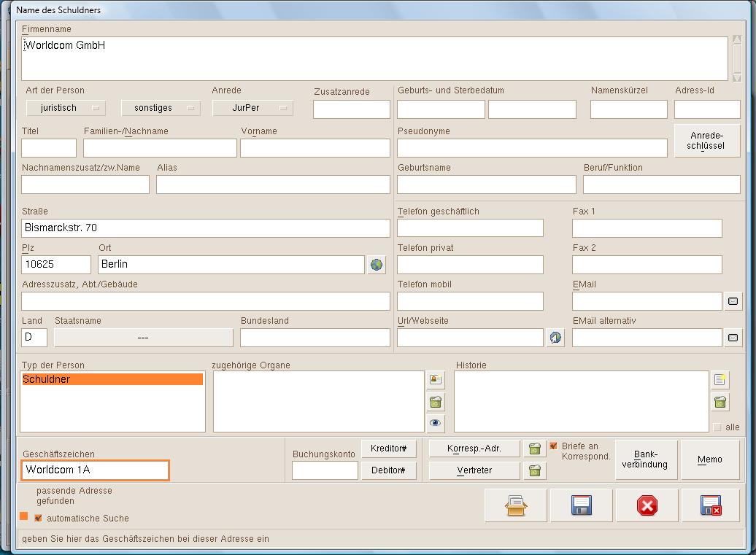This screenshot has width=756, height=555.
Task: Click the Pseudonyme input field
Action: [x=532, y=148]
